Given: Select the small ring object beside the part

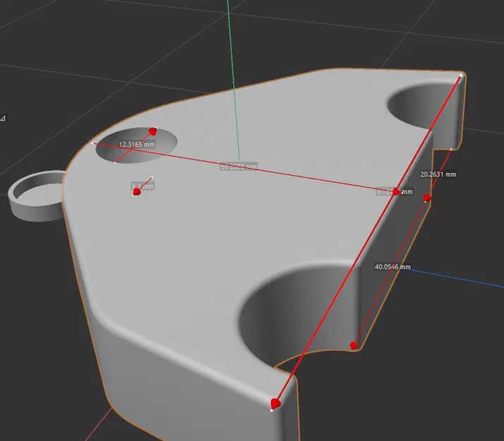Looking at the screenshot, I should pos(36,196).
